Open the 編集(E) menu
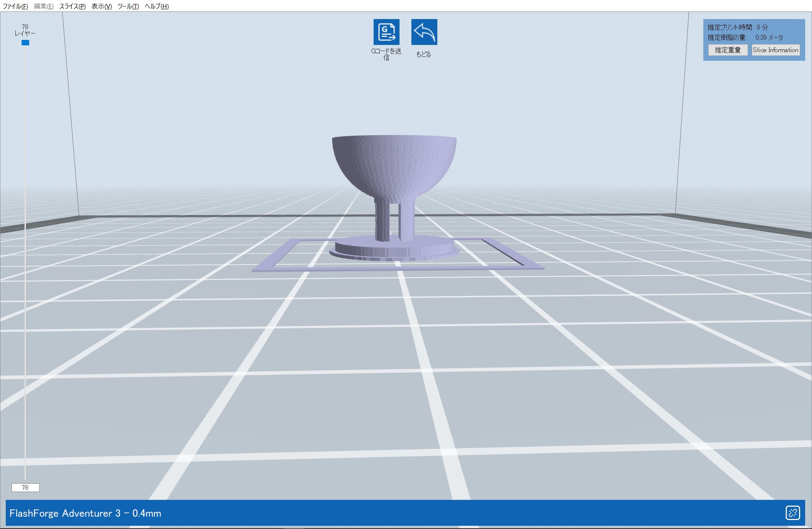 (44, 6)
